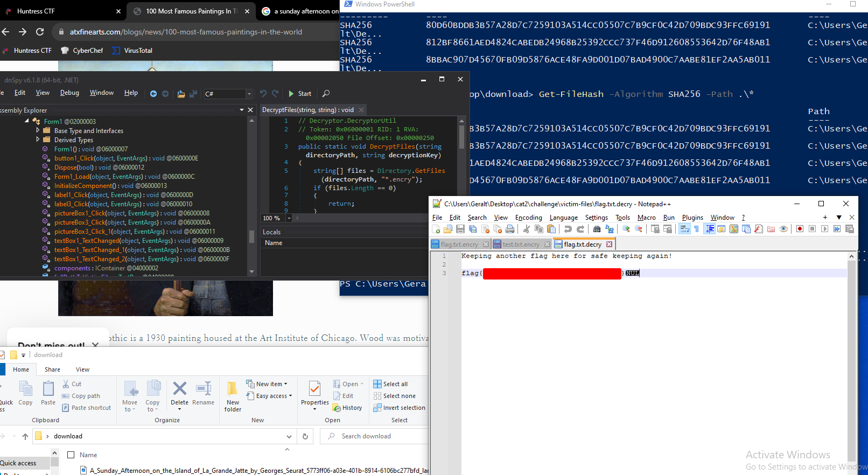Image resolution: width=868 pixels, height=475 pixels.
Task: Click the Stop recording macro icon
Action: coord(813,229)
